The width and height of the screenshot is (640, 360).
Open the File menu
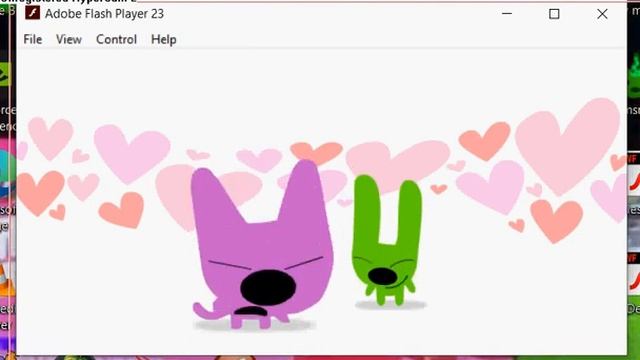tap(33, 40)
